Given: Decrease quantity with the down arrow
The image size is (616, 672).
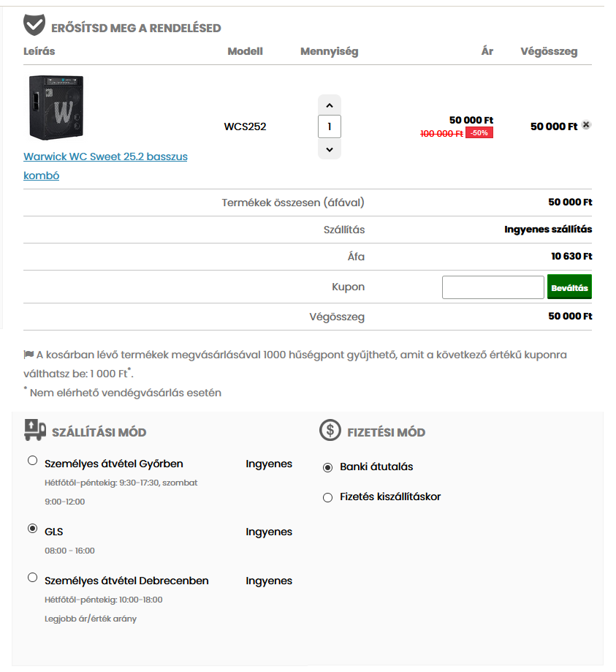Looking at the screenshot, I should pyautogui.click(x=330, y=150).
